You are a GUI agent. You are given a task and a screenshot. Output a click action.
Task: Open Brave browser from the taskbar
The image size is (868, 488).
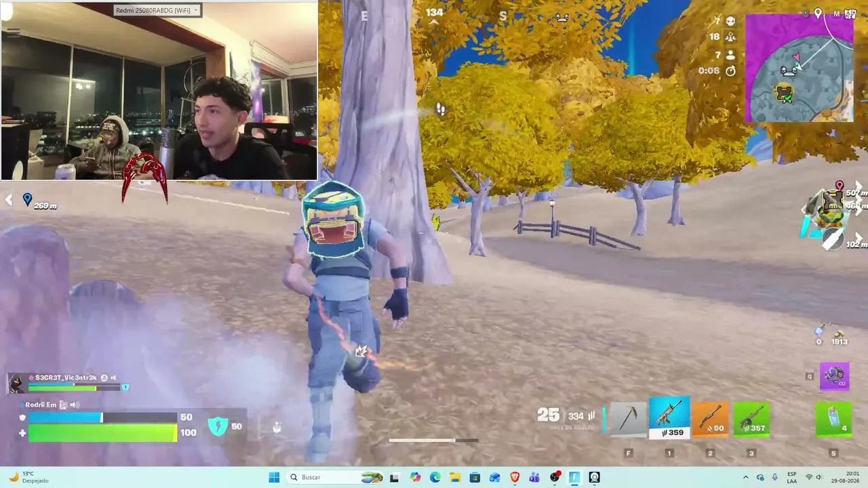click(515, 477)
